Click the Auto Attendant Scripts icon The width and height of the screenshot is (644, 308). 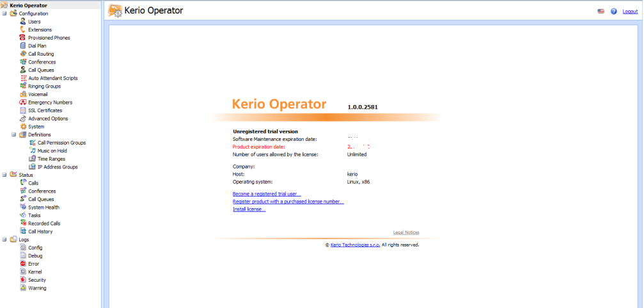24,77
